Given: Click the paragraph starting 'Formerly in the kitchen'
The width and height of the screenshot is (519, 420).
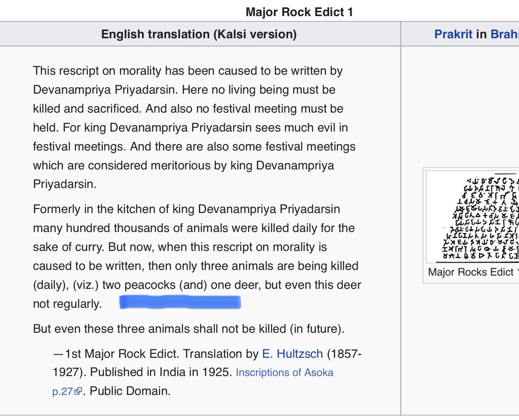Looking at the screenshot, I should click(x=197, y=257).
